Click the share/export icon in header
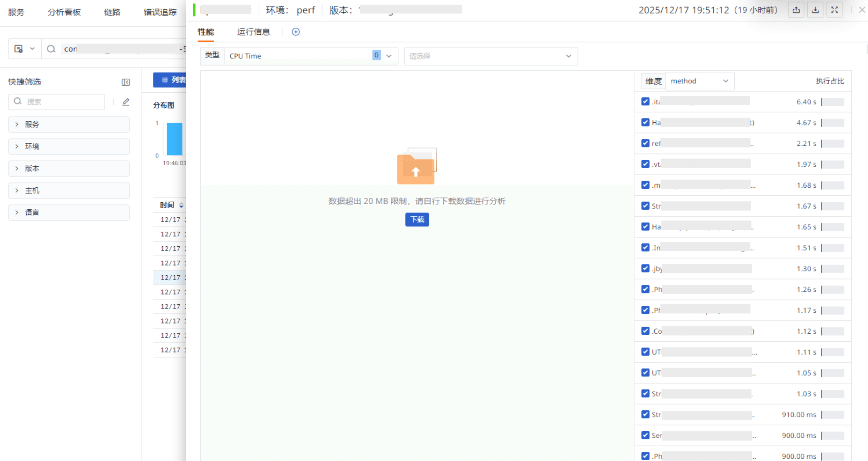Image resolution: width=868 pixels, height=461 pixels. [796, 10]
